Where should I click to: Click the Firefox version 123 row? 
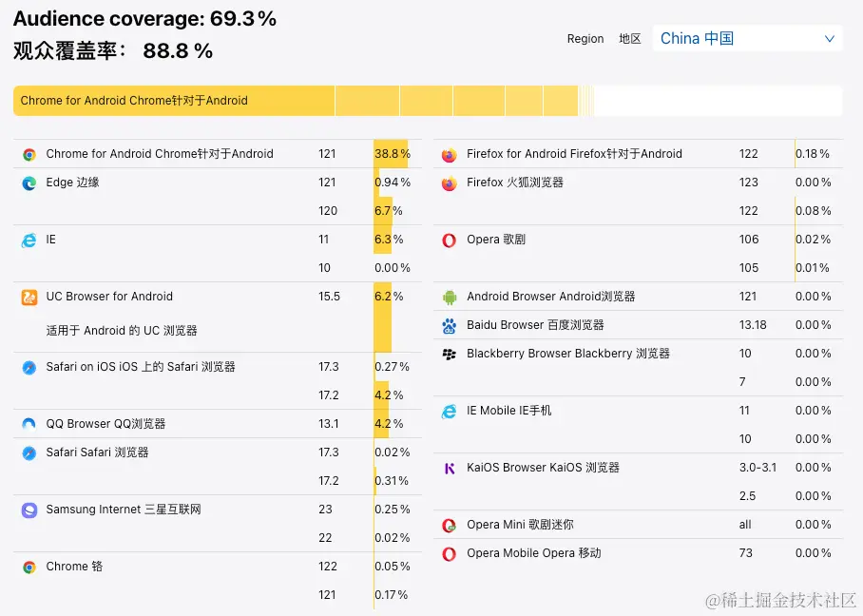tap(749, 183)
